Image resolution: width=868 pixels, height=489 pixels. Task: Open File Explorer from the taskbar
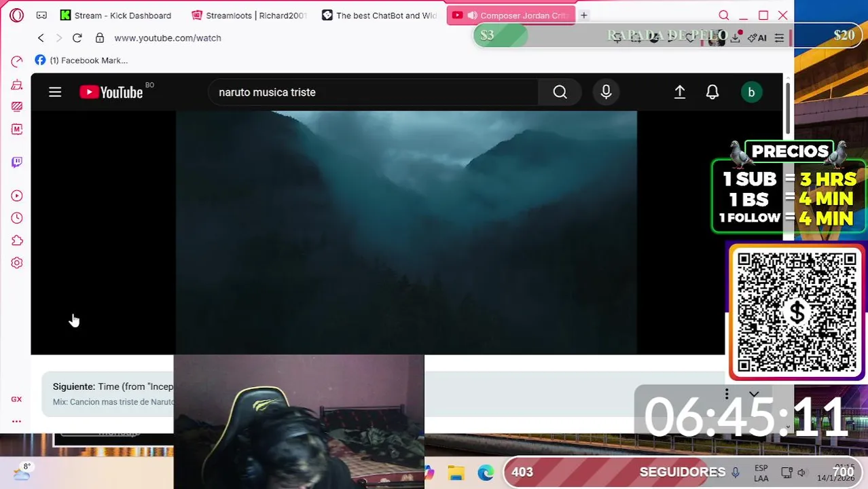tap(456, 473)
